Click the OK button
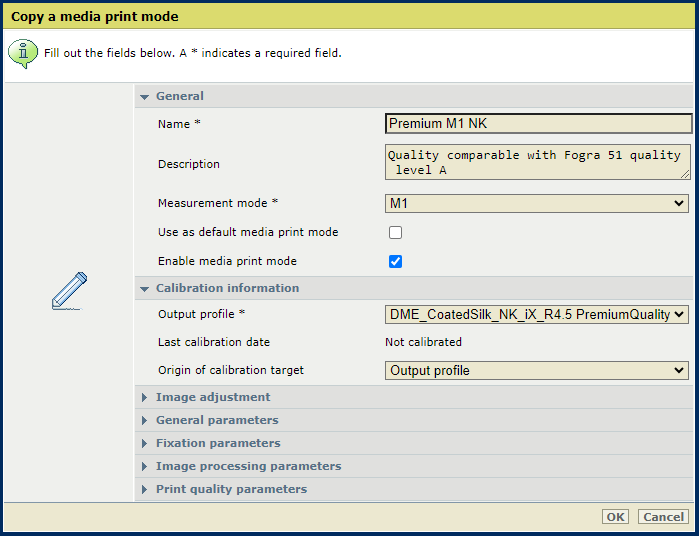 [615, 517]
